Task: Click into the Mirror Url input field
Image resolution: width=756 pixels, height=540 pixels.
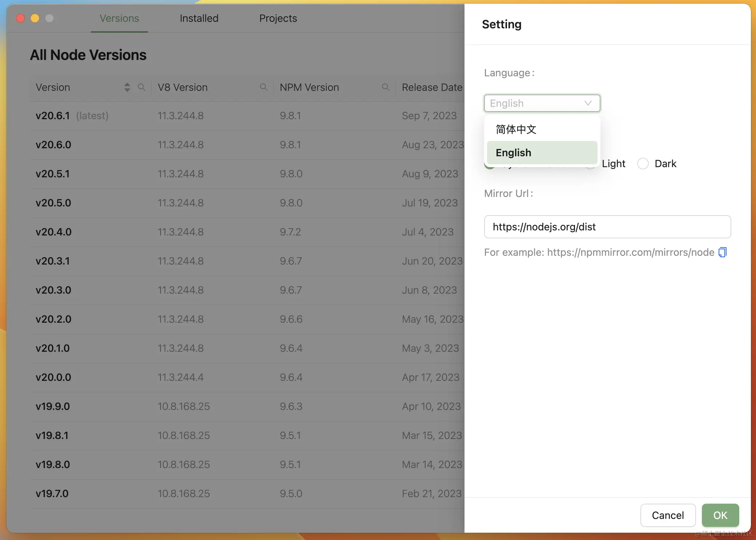Action: tap(607, 227)
